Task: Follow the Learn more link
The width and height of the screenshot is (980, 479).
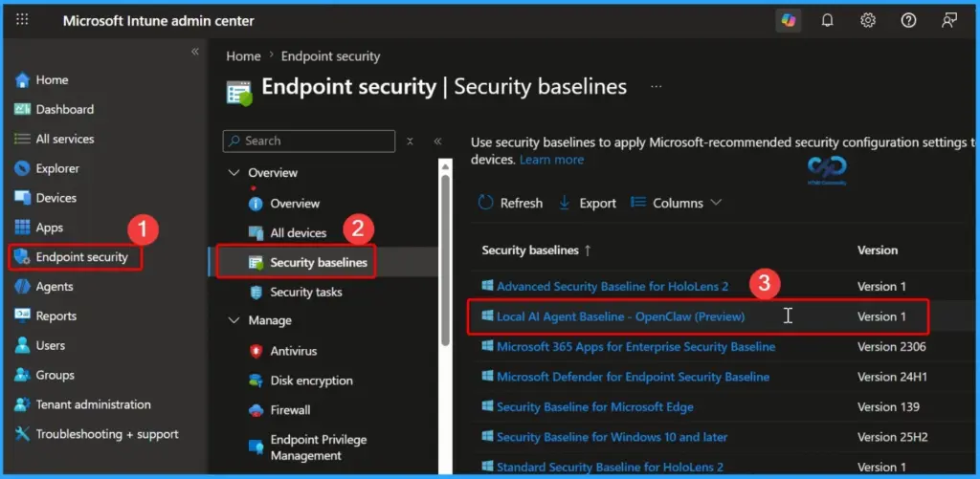Action: coord(551,160)
